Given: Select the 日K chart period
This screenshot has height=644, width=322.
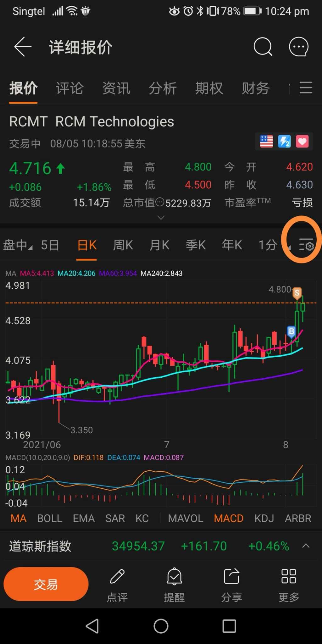Looking at the screenshot, I should [x=87, y=245].
